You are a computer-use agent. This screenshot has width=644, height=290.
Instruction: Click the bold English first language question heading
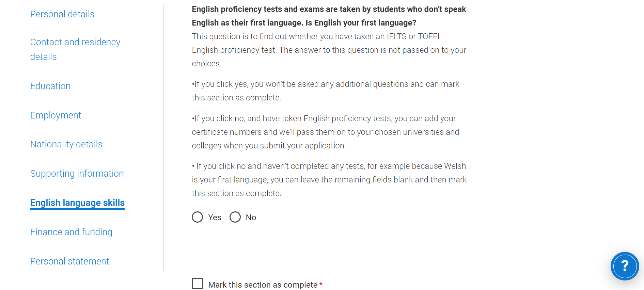329,16
